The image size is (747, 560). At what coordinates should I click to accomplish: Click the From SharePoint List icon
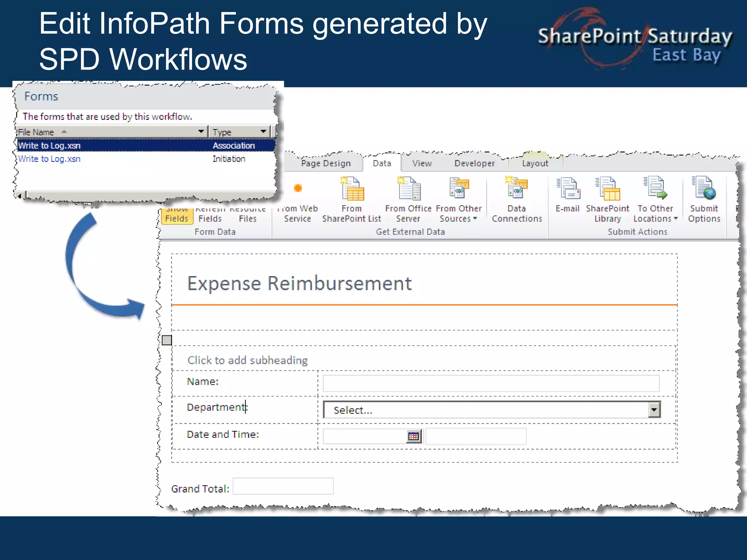click(352, 188)
